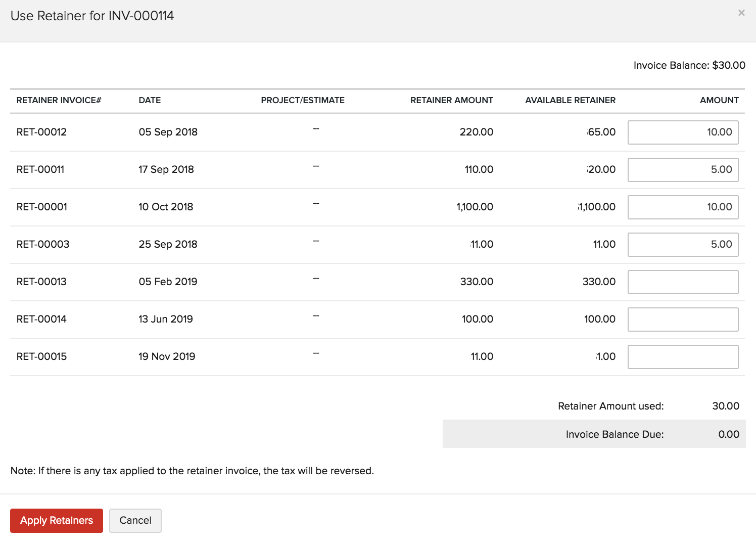Click the AMOUNT column header
This screenshot has width=756, height=544.
pos(719,100)
